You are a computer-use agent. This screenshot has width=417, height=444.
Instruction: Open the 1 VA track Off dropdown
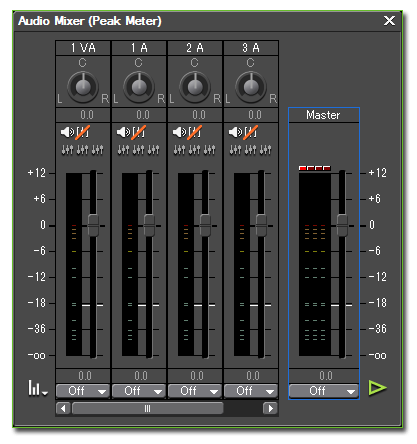coord(83,391)
